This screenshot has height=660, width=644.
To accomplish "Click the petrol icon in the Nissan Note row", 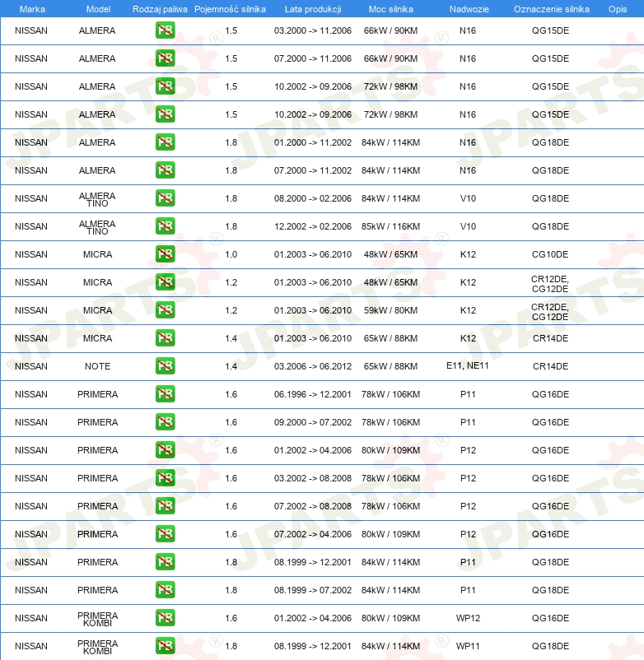I will click(165, 365).
